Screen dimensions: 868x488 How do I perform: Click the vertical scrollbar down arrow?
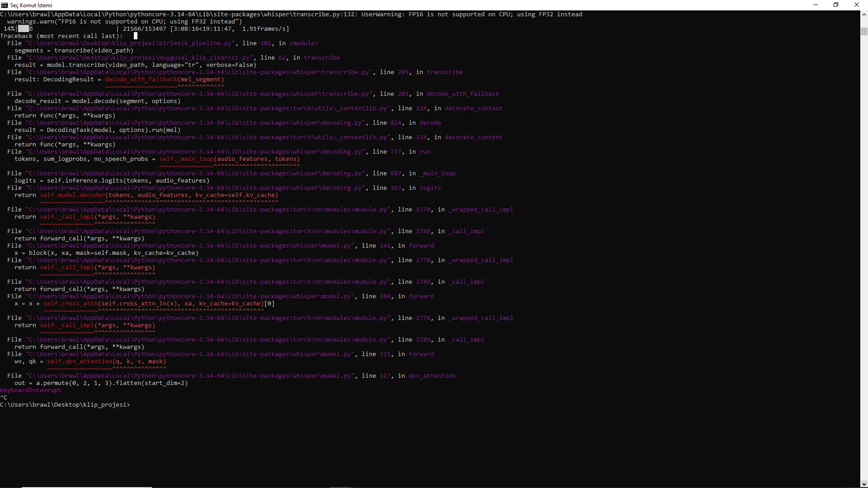(864, 484)
